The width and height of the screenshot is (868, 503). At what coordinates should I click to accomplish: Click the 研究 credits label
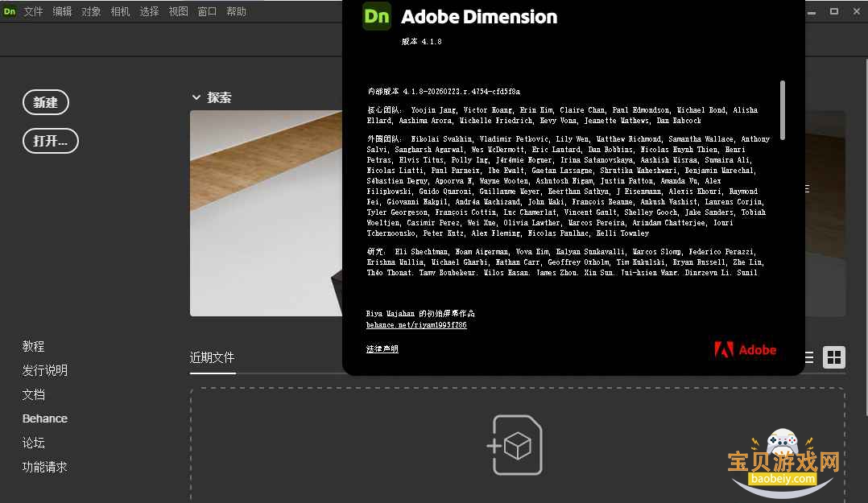coord(376,251)
